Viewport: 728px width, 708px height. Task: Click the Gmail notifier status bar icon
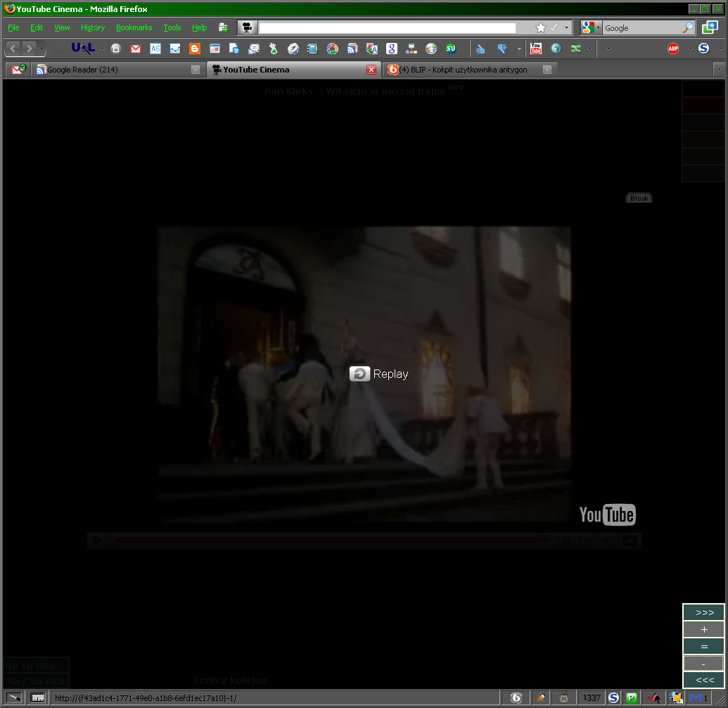tap(698, 697)
